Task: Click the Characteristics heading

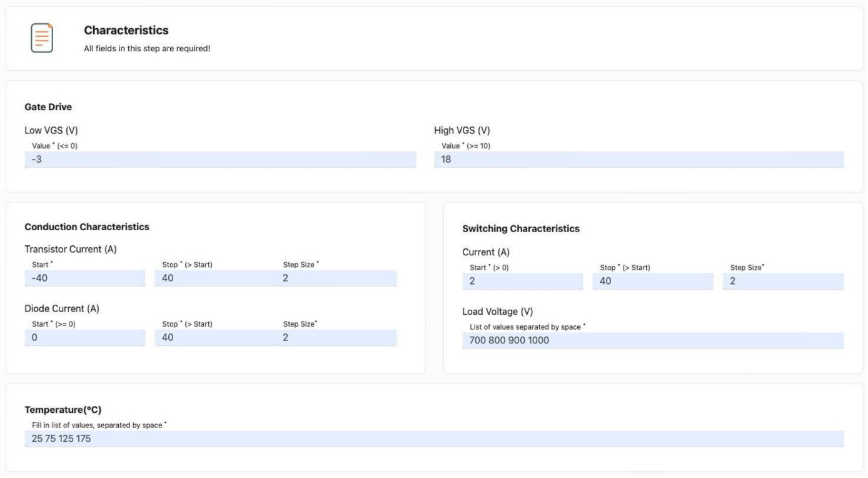Action: click(x=126, y=31)
